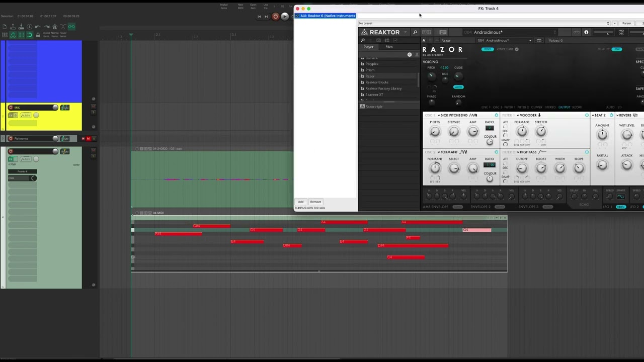Toggle OSC 1 Sick Pitchbend power button
Screen dimensions: 644x362
pos(496,115)
